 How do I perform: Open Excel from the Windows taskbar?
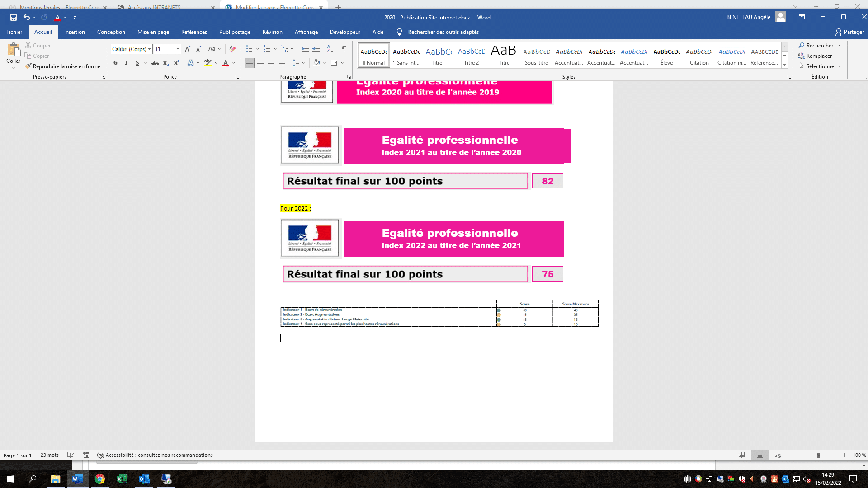point(122,479)
